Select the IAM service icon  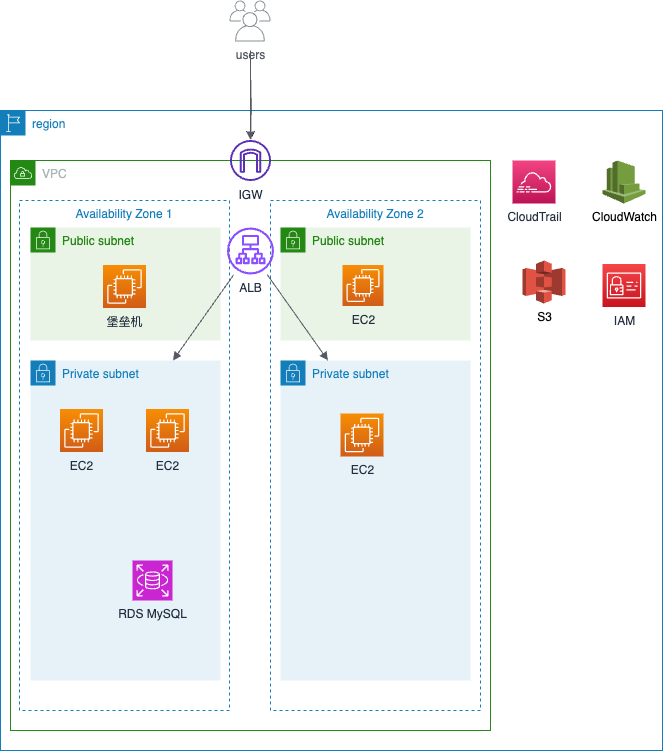624,285
